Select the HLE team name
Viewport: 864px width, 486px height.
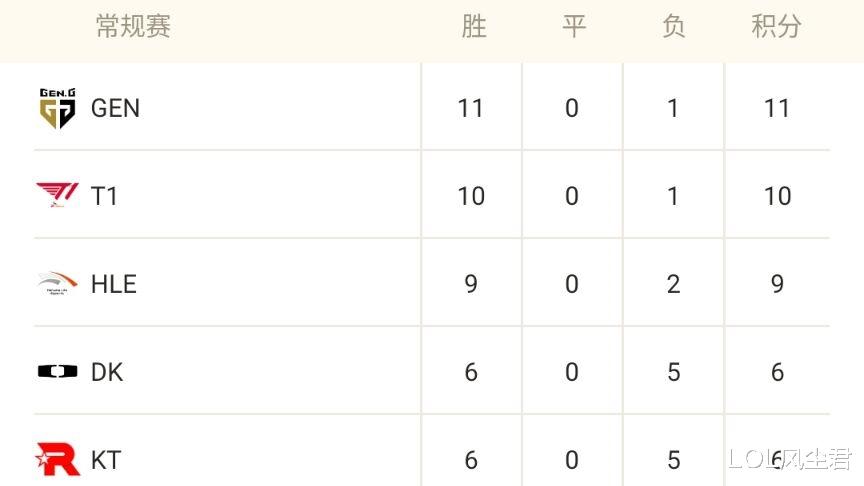pyautogui.click(x=114, y=284)
